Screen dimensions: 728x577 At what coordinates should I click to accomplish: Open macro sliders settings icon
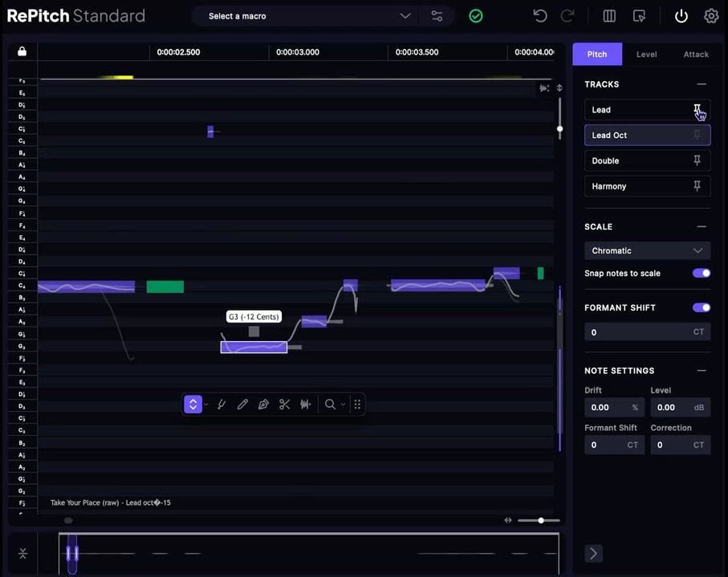coord(437,16)
